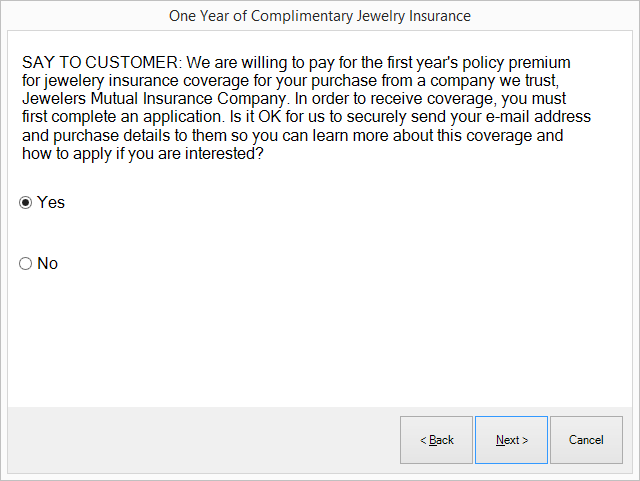This screenshot has height=481, width=640.
Task: Click the dialog title bar text
Action: pyautogui.click(x=320, y=16)
